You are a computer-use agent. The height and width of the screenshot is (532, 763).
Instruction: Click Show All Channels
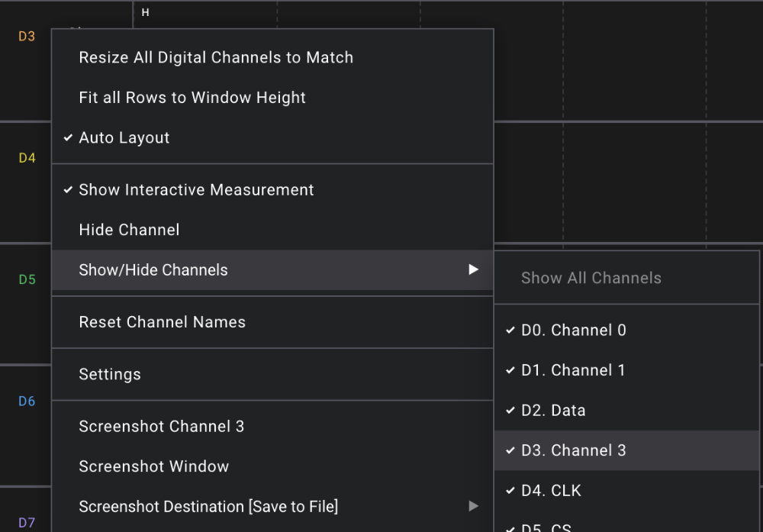591,278
